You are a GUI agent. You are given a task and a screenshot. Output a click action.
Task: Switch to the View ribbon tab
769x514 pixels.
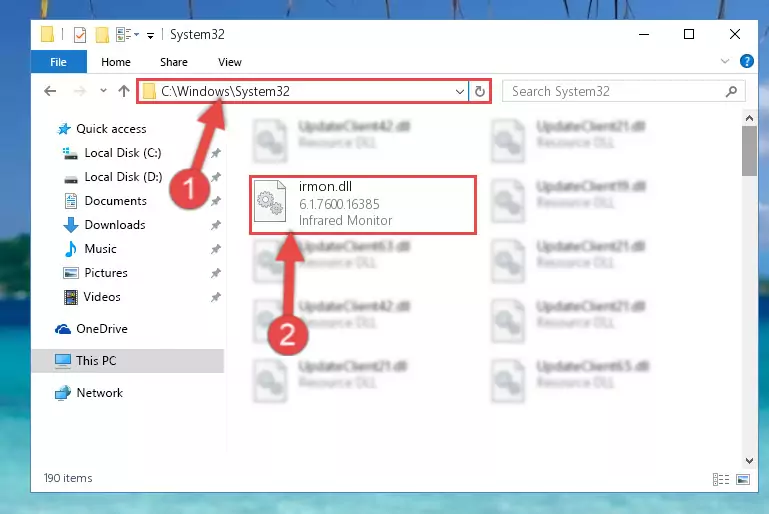pos(230,62)
